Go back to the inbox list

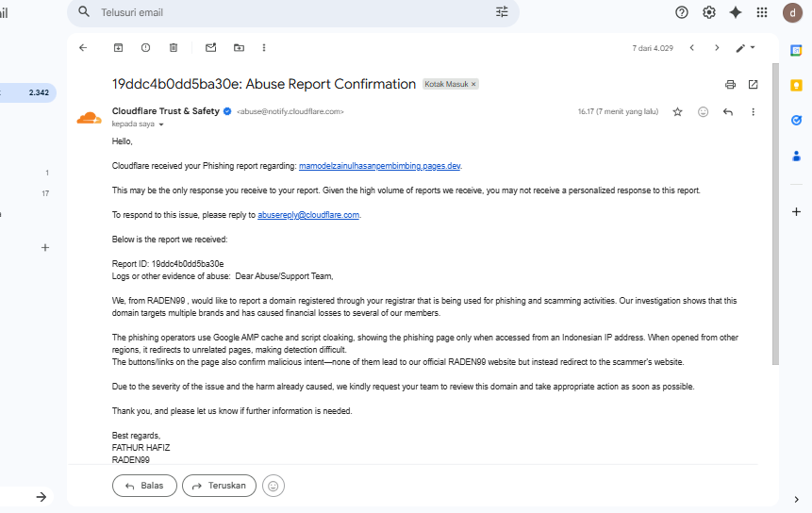pos(83,48)
